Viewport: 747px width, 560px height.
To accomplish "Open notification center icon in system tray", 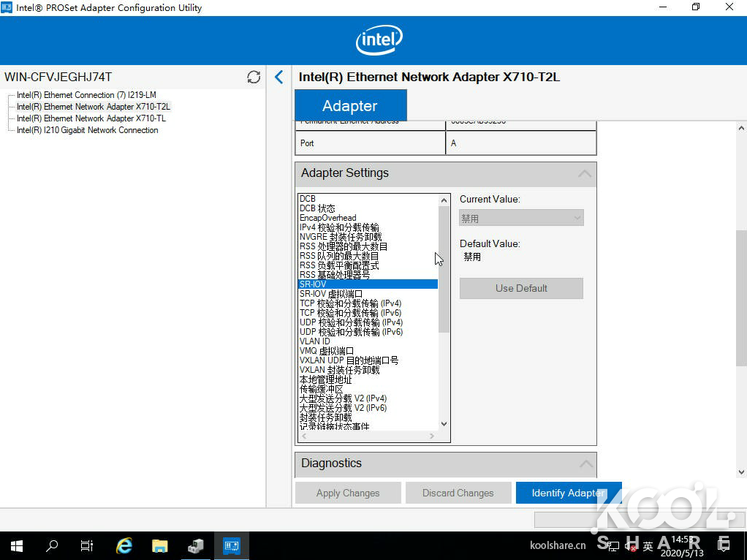I will click(x=724, y=544).
